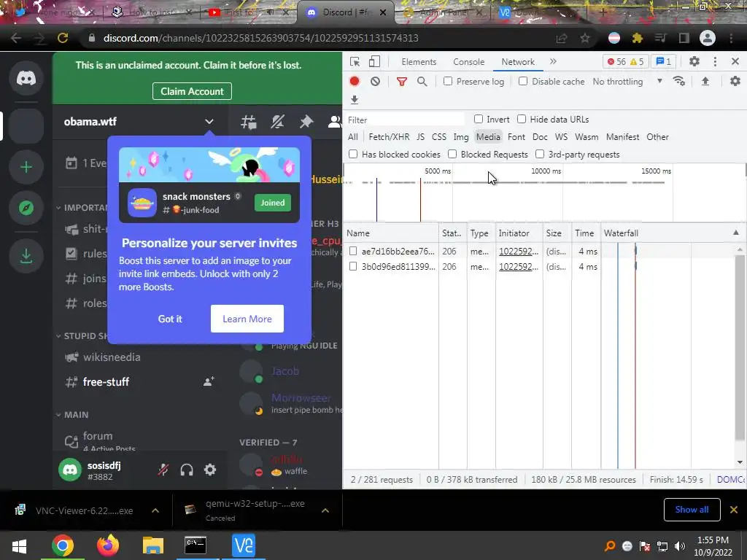Click Chrome address bar URL
This screenshot has height=560, width=747.
(260, 38)
